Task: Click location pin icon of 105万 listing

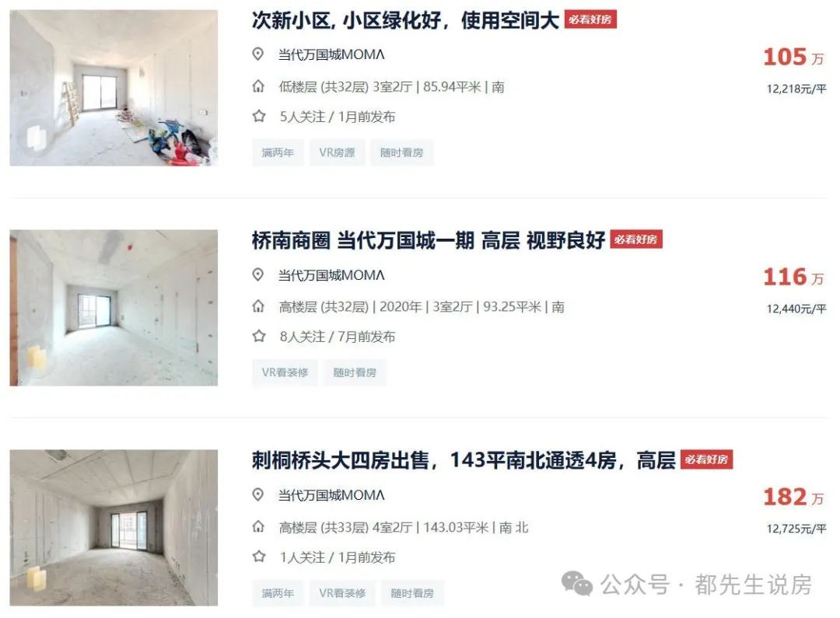Action: pyautogui.click(x=258, y=54)
